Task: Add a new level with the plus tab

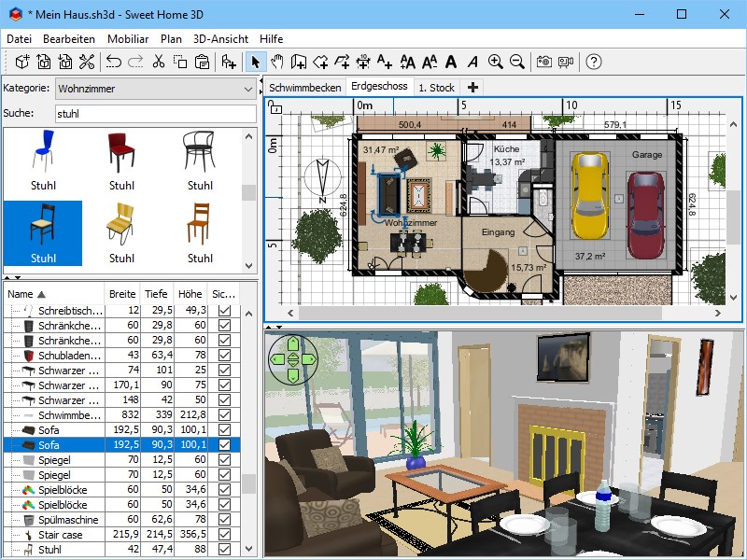Action: 472,88
